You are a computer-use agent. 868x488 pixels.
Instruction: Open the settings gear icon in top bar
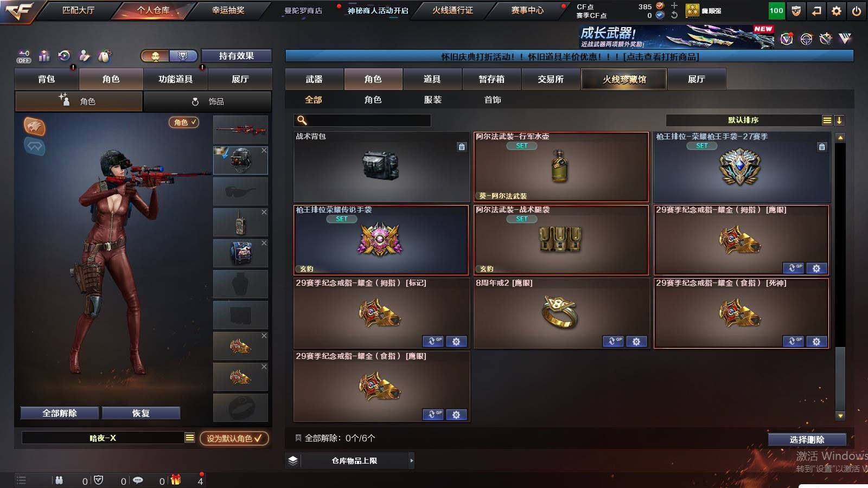coord(836,10)
